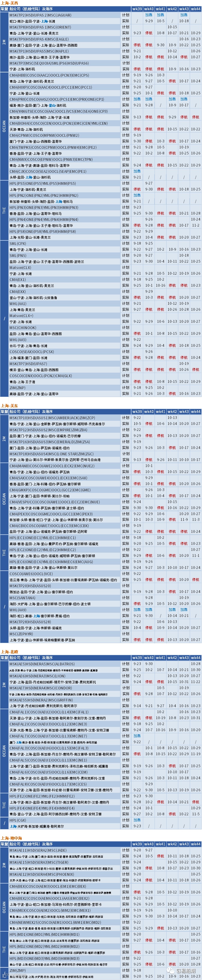Click the 宁波-上海-洛杉矶 port rotation row
Screen dimensions: 202x980
pos(65,69)
